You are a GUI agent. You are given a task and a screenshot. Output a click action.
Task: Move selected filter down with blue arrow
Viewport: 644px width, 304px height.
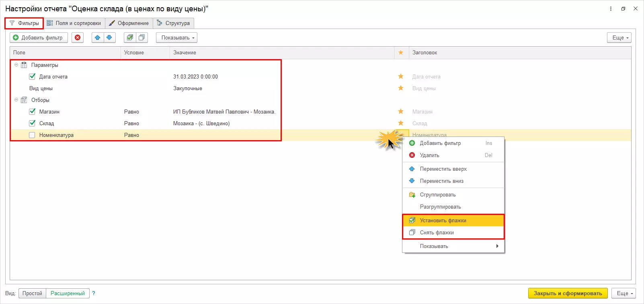click(109, 37)
